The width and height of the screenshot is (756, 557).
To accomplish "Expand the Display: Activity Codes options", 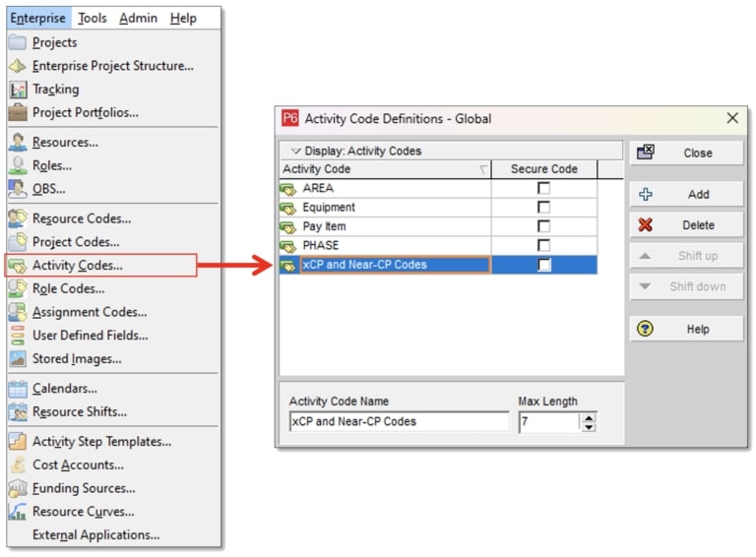I will point(295,151).
